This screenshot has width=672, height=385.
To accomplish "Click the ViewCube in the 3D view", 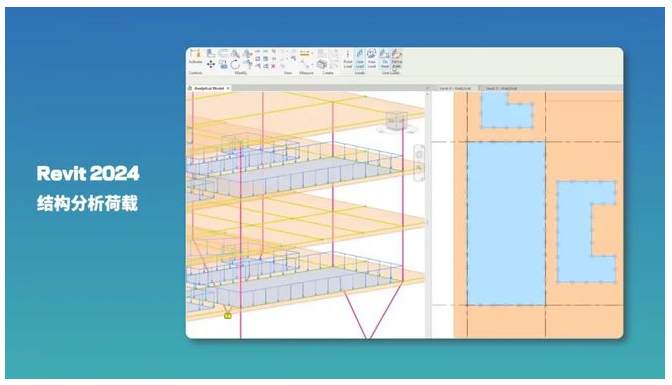I will pos(396,121).
